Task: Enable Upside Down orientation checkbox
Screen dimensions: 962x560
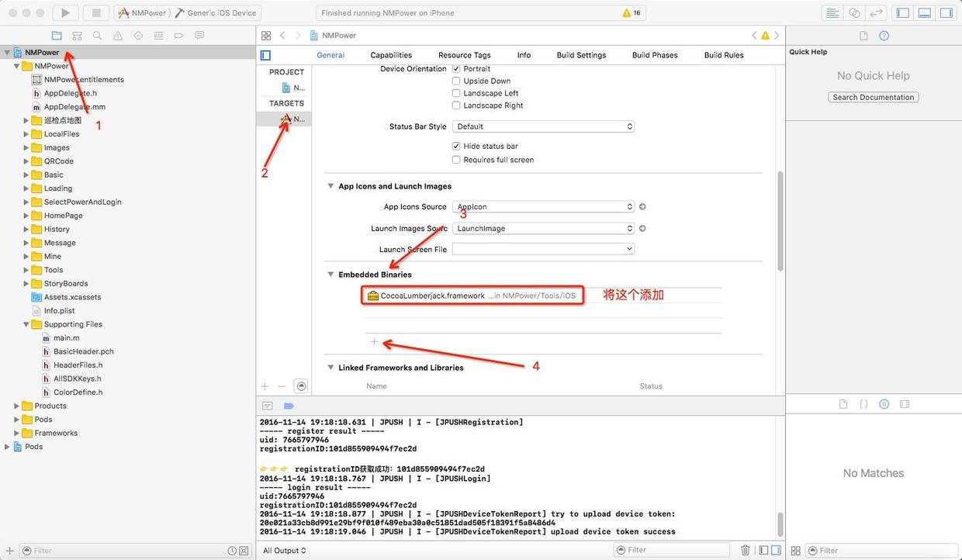Action: [456, 81]
